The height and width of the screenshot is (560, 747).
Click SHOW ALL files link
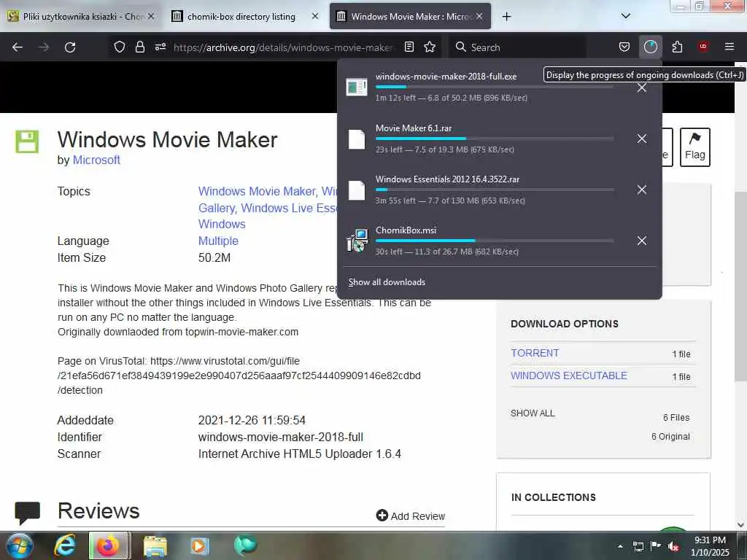[x=533, y=413]
